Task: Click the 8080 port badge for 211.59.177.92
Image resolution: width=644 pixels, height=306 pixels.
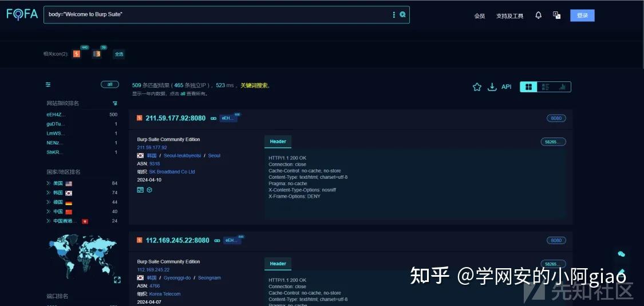Action: pos(556,119)
